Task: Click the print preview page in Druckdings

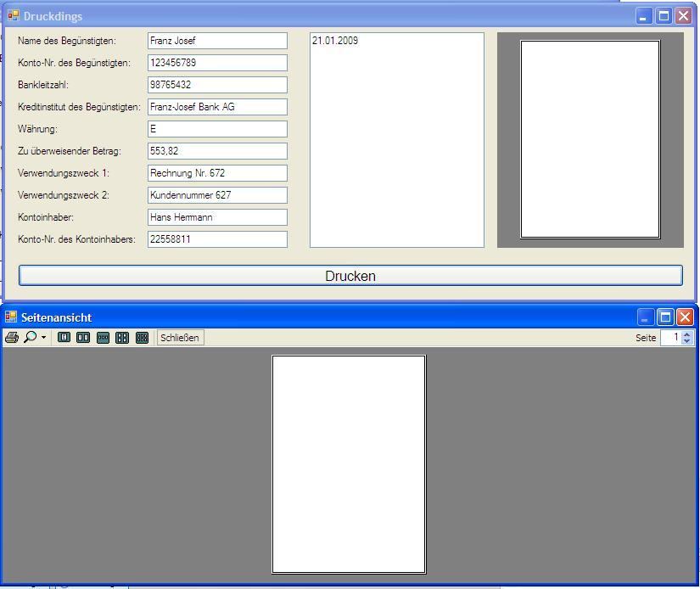Action: tap(591, 139)
